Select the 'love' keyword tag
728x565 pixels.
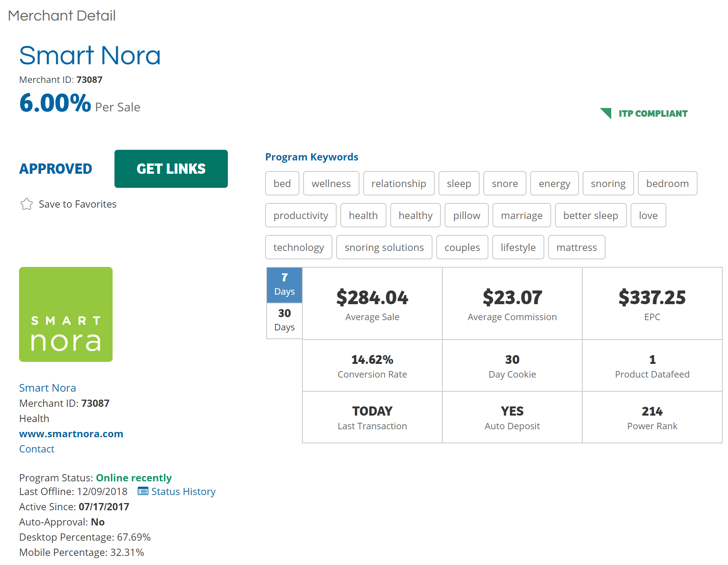[x=649, y=215]
